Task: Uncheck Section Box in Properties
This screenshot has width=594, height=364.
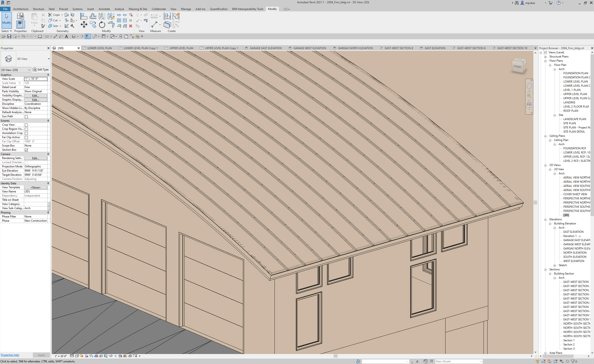Action: point(26,150)
